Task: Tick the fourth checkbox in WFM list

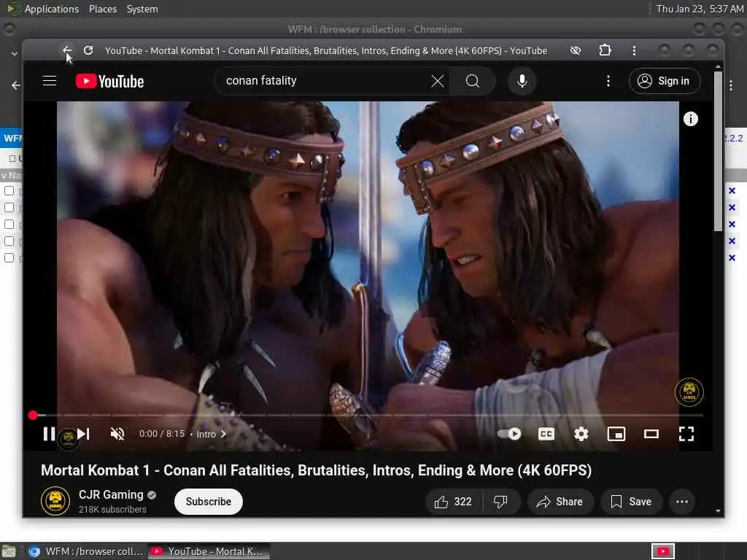Action: [9, 241]
